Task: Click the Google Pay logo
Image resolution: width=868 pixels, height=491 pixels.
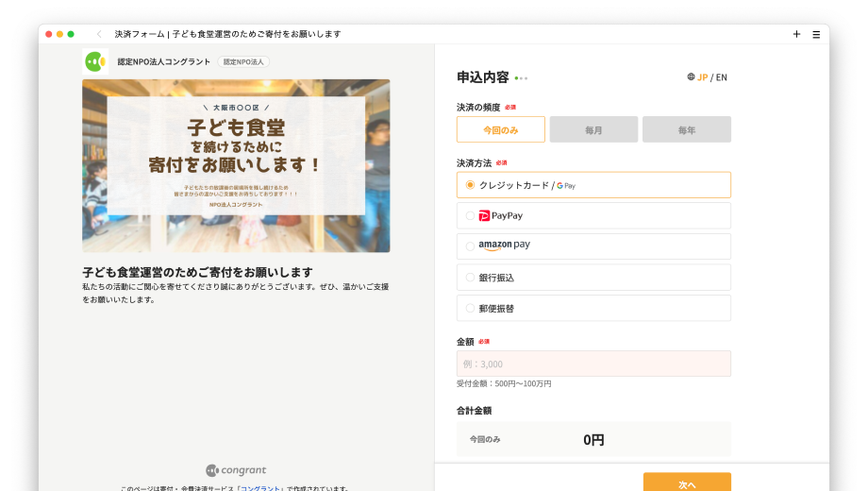Action: coord(566,186)
